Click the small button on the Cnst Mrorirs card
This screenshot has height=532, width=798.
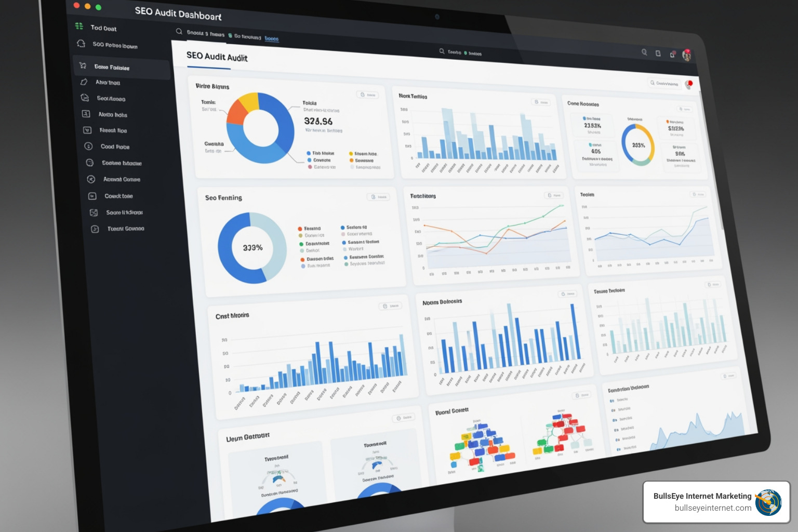click(390, 306)
